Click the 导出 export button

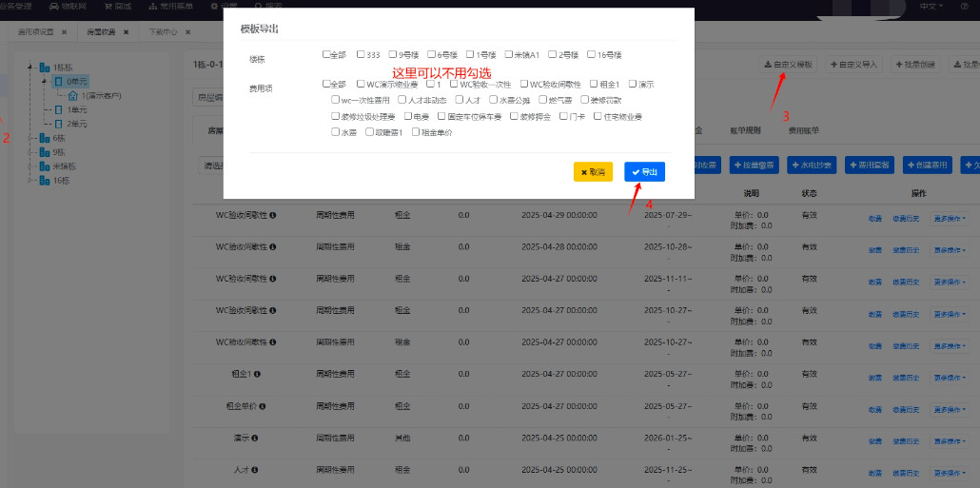point(644,172)
